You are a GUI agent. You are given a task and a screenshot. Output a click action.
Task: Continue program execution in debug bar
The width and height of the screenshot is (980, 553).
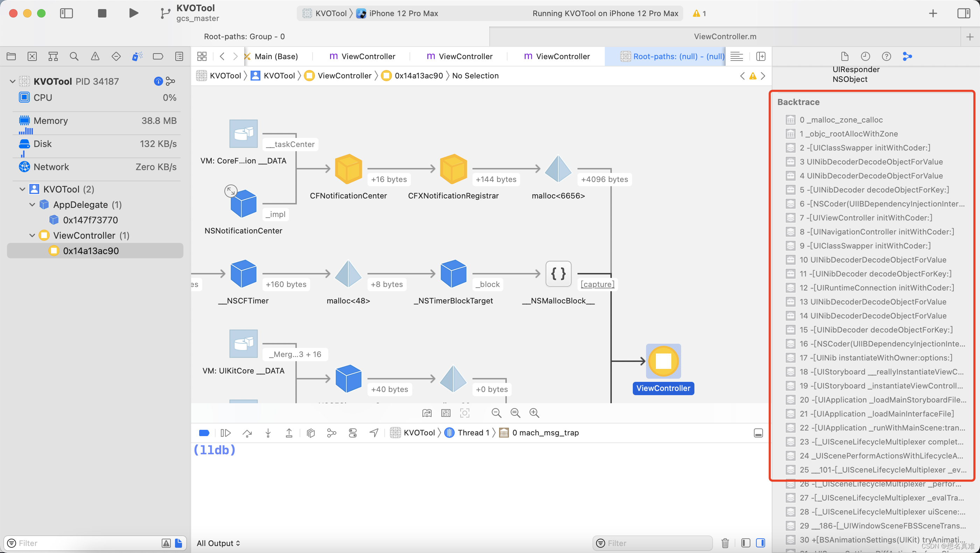[226, 433]
